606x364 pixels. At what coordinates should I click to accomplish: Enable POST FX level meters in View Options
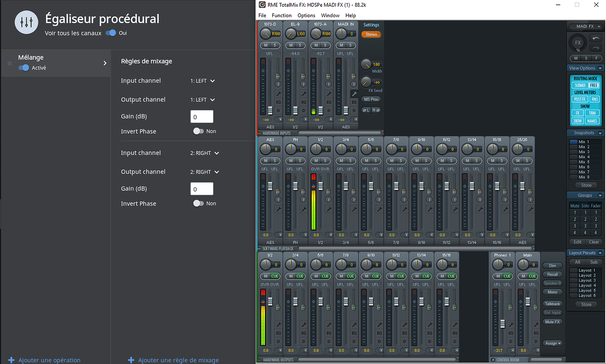[581, 99]
